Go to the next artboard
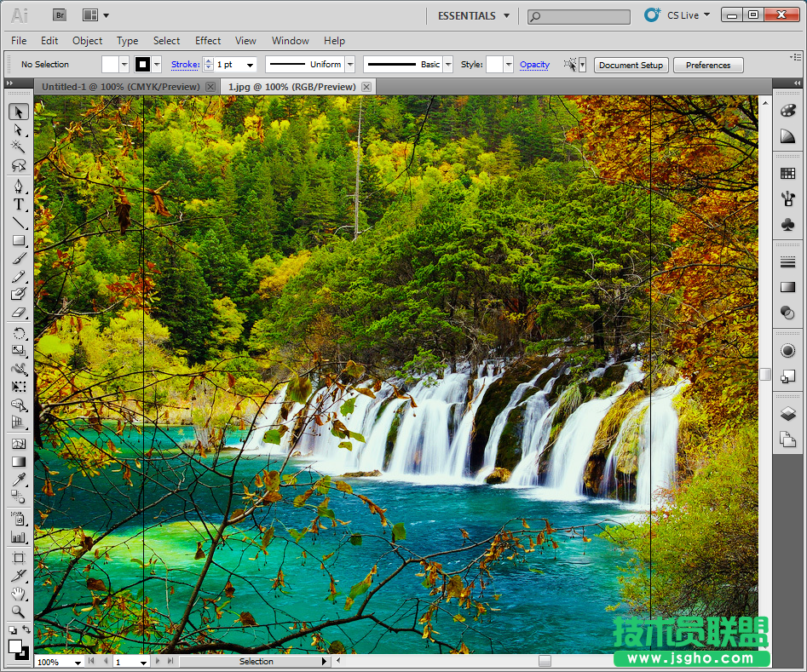 tap(158, 661)
